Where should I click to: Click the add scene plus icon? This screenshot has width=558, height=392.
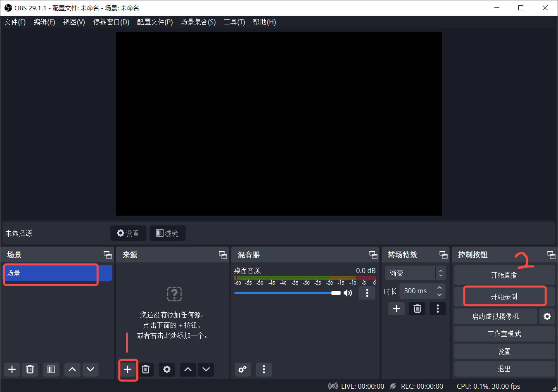(12, 369)
